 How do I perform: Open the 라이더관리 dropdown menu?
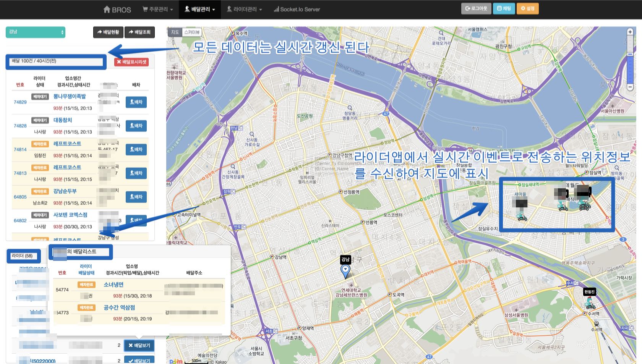(244, 9)
